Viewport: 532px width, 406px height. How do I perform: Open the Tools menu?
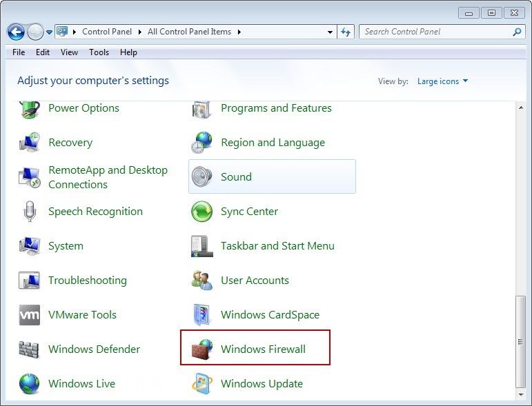99,52
